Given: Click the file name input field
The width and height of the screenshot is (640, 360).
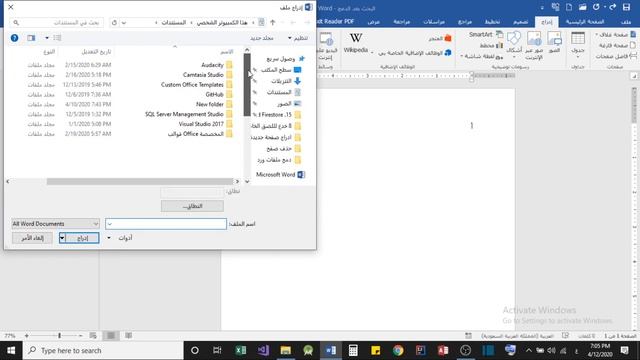Looking at the screenshot, I should 166,224.
